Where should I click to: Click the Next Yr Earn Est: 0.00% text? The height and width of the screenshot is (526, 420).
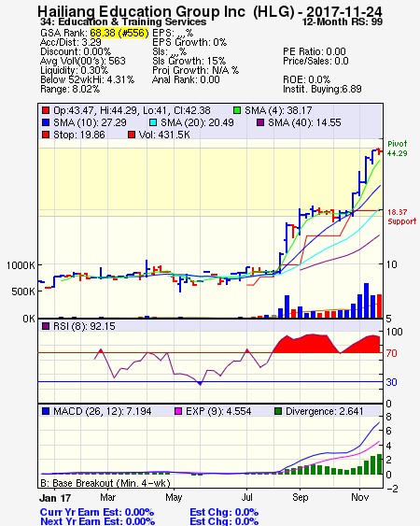coord(98,521)
